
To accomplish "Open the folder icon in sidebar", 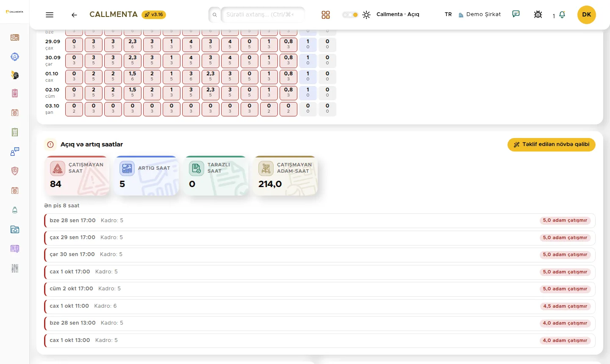I will [x=15, y=229].
